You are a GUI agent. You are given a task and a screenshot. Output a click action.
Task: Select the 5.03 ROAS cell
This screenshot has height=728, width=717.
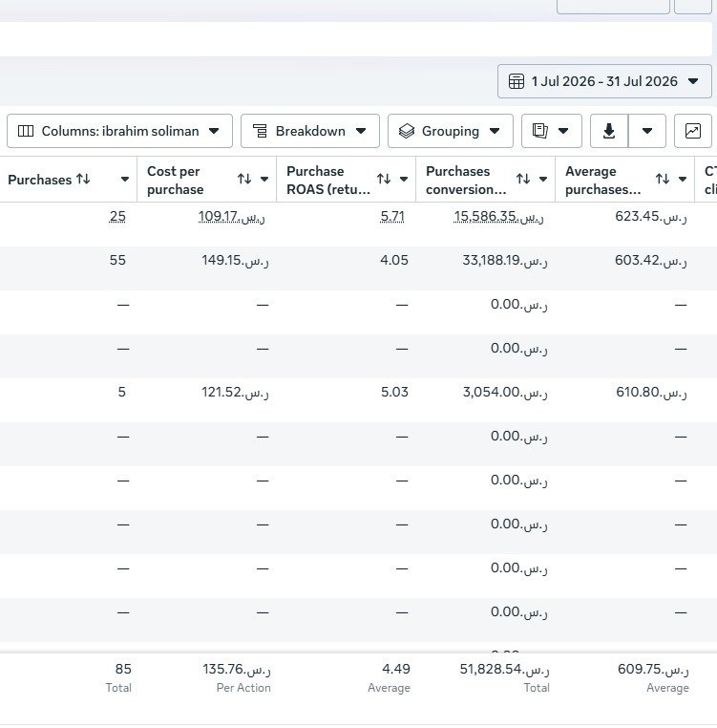pyautogui.click(x=394, y=392)
